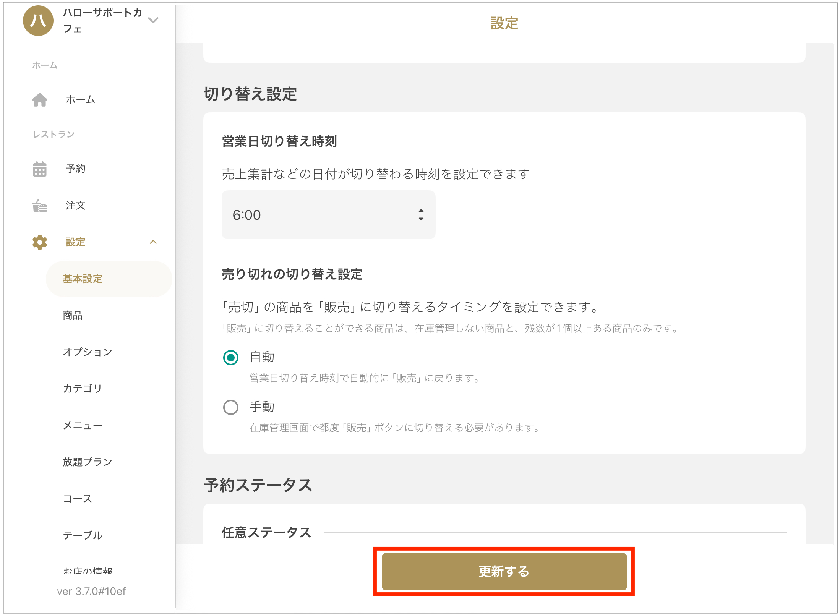Click the 注文 food order icon
The image size is (840, 616).
pos(39,206)
